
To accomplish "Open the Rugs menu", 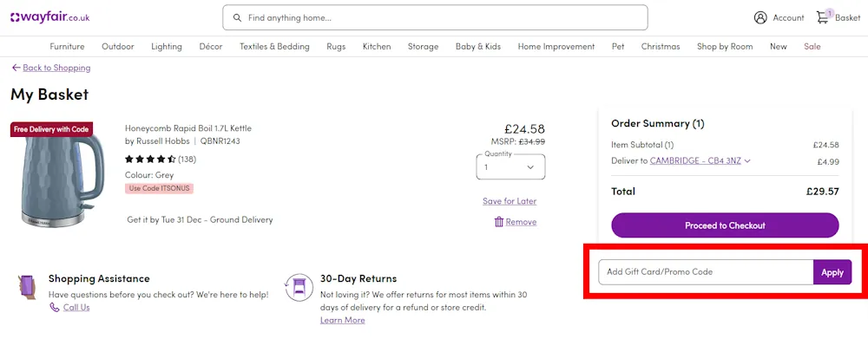I will (336, 47).
